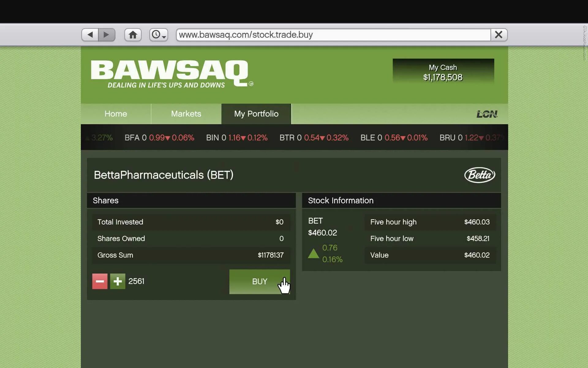Image resolution: width=588 pixels, height=368 pixels.
Task: Click the Betta company logo
Action: 480,175
